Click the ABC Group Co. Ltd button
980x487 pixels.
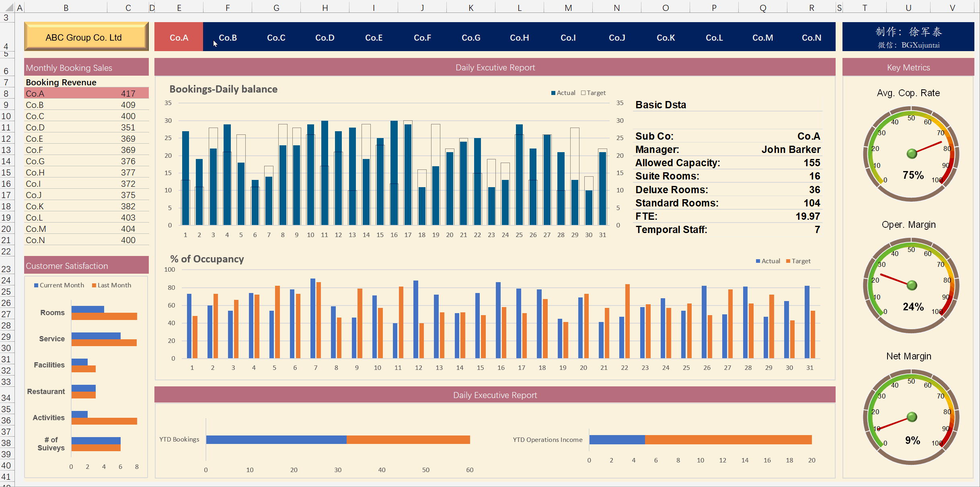pos(86,37)
